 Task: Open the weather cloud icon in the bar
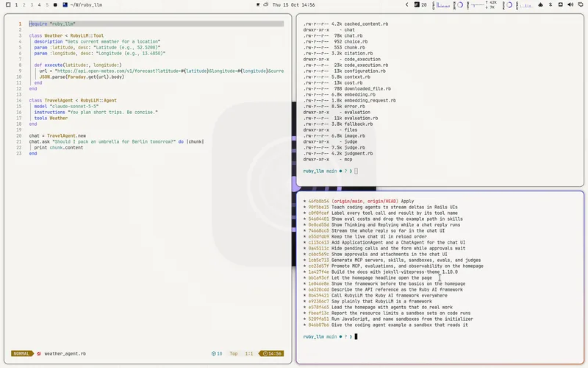pos(266,5)
